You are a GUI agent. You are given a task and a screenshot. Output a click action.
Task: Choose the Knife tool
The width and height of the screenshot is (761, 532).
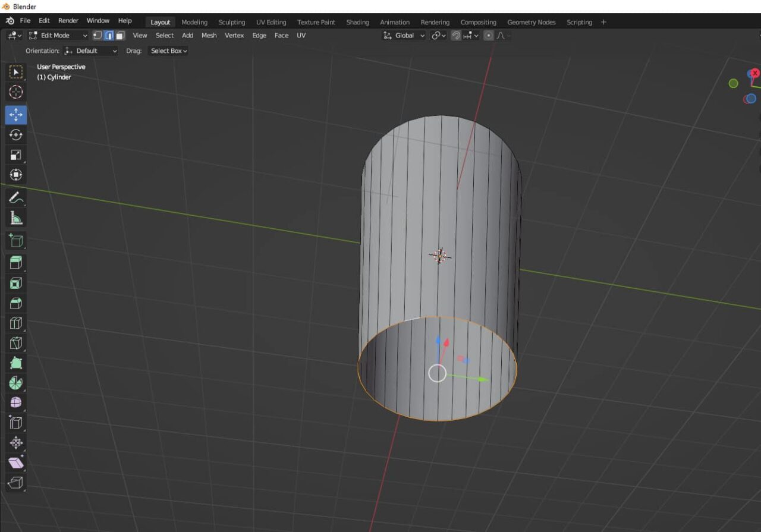pyautogui.click(x=15, y=343)
